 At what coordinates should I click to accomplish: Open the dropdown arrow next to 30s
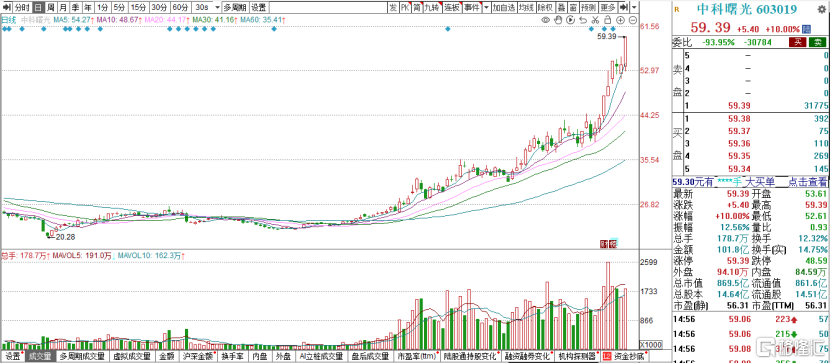tap(217, 7)
